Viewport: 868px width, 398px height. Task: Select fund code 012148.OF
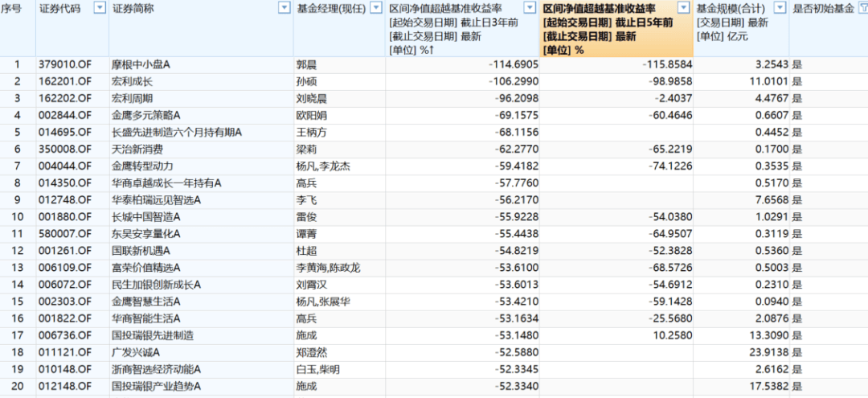click(65, 386)
